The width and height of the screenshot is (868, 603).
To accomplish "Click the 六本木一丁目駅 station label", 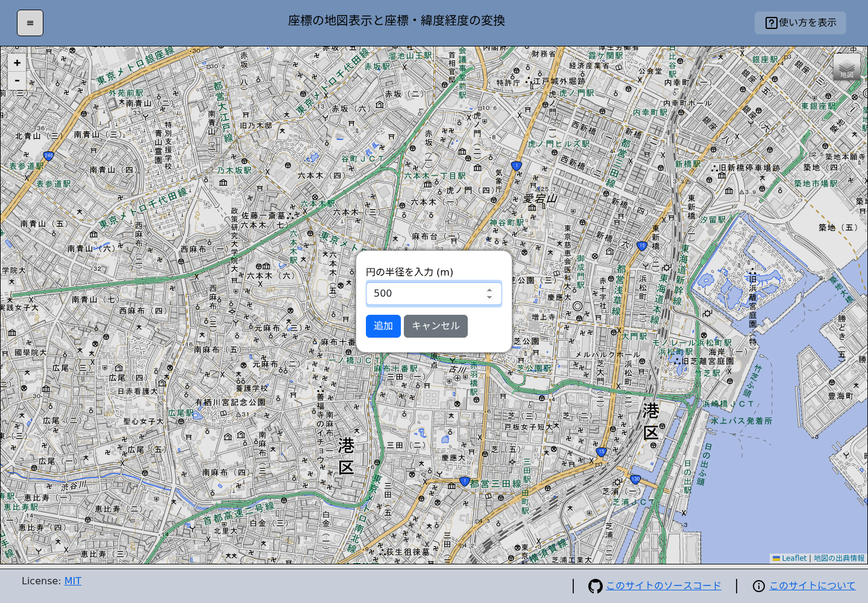I will pyautogui.click(x=435, y=176).
